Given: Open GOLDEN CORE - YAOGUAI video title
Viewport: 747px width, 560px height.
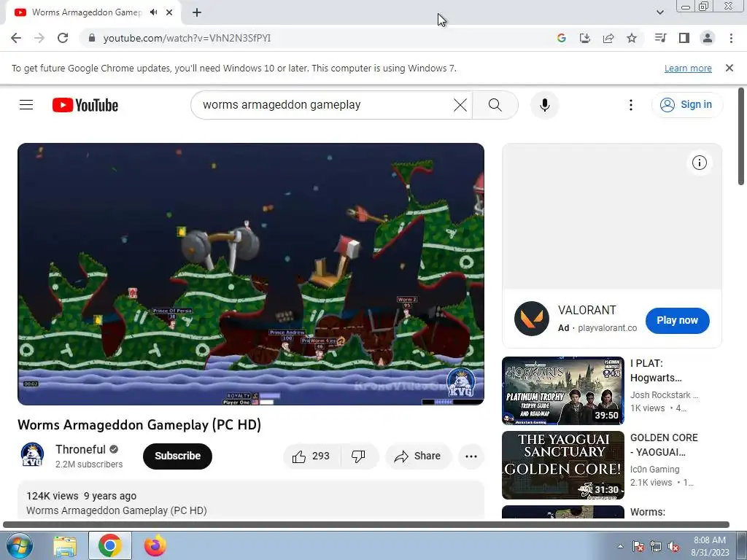Looking at the screenshot, I should pos(664,445).
